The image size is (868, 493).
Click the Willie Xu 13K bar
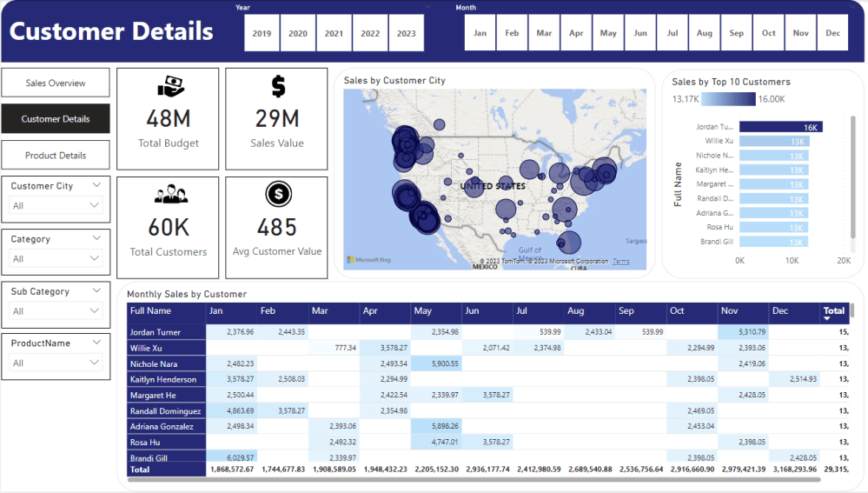774,141
